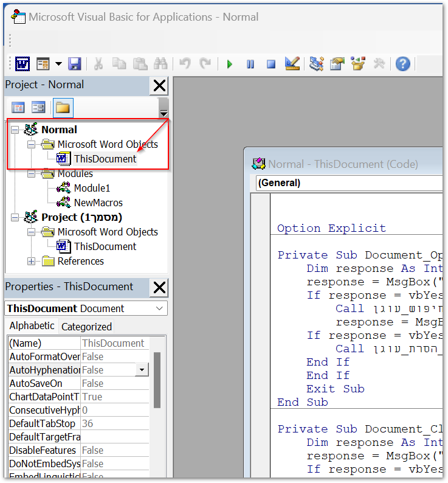This screenshot has height=483, width=448.
Task: Click Properties list vertical scrollbar thumb
Action: coord(157,380)
